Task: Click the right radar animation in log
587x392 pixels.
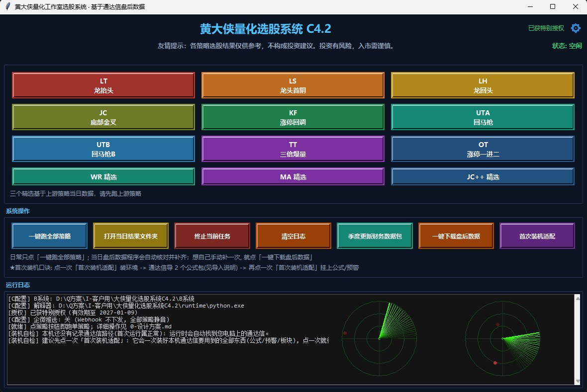Action: pos(502,338)
